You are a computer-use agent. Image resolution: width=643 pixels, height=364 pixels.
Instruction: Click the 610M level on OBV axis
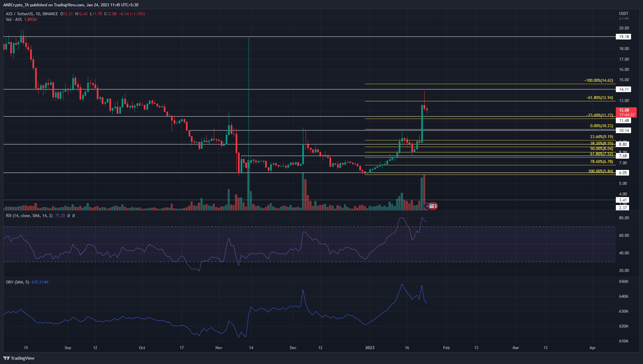click(623, 341)
